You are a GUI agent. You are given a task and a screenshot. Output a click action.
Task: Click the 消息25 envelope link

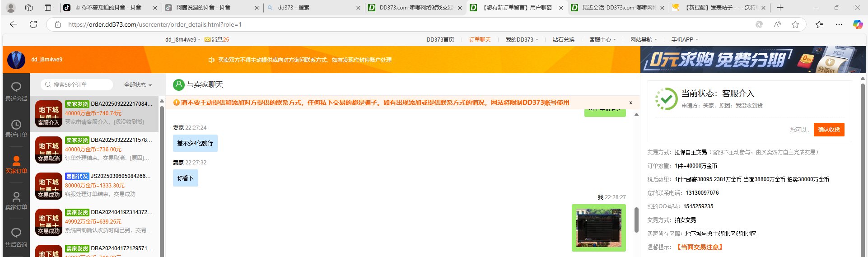[217, 40]
